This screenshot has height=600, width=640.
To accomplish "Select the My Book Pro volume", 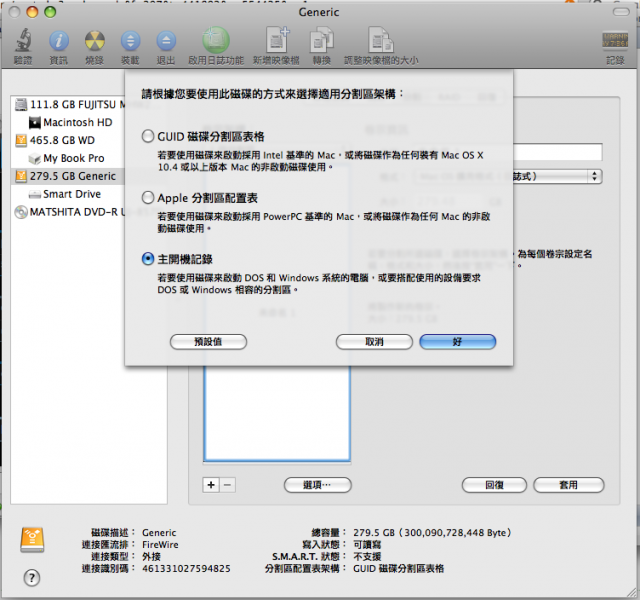I will coord(68,158).
